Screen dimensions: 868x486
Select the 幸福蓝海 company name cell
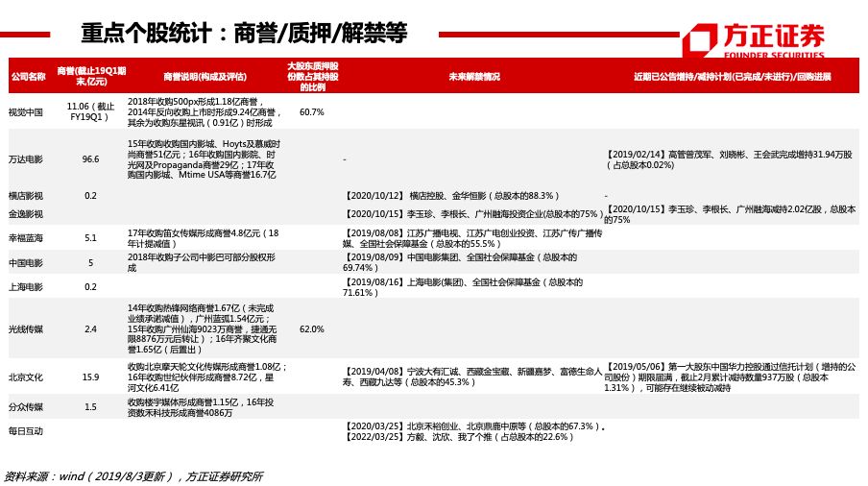click(x=26, y=238)
